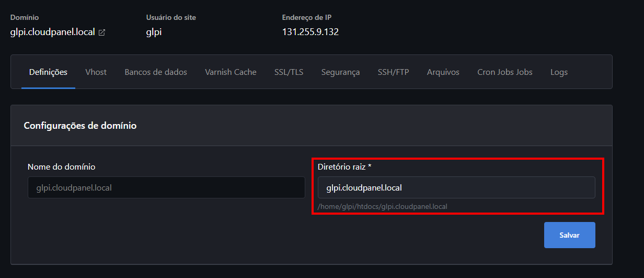Open the external link icon beside the domain

102,32
